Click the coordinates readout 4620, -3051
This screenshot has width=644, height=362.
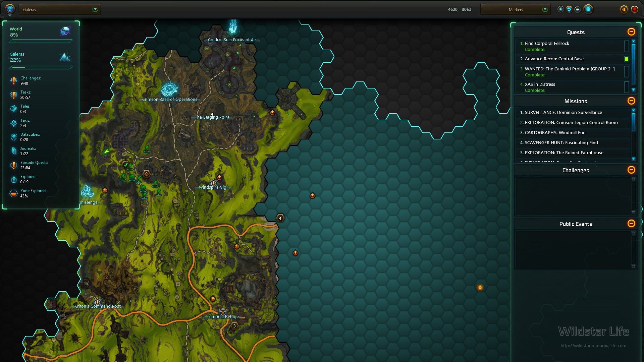click(x=459, y=9)
